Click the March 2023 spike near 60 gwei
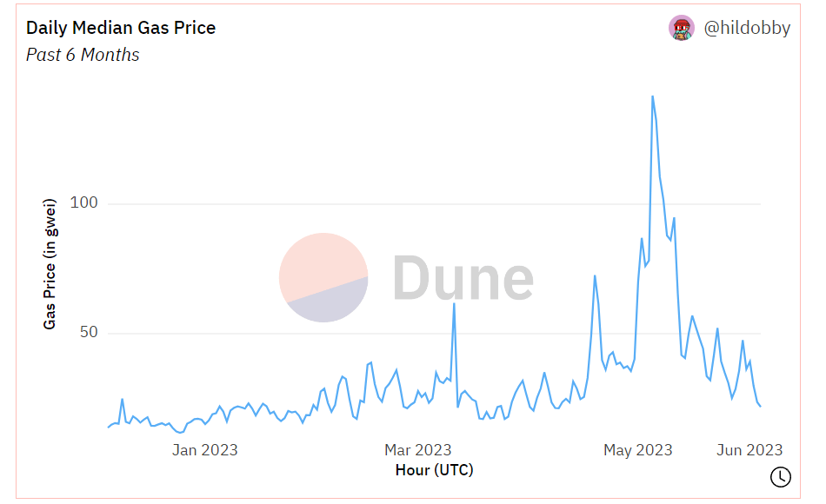 click(454, 303)
